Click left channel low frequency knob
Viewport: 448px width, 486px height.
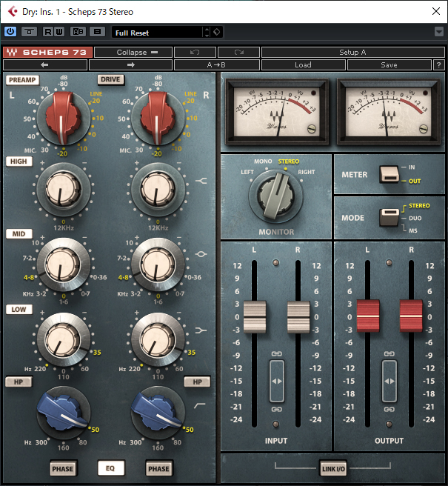(63, 340)
